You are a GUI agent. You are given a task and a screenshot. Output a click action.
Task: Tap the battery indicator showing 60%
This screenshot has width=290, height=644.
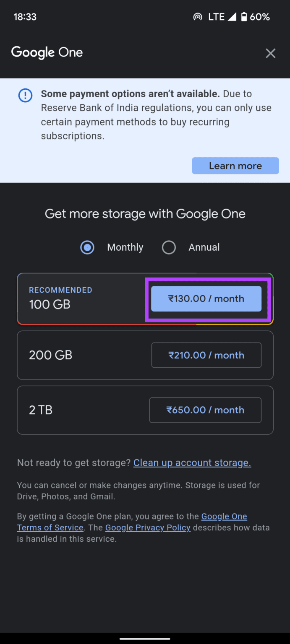[252, 17]
